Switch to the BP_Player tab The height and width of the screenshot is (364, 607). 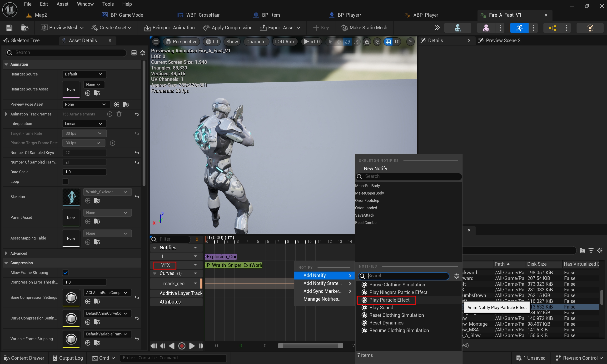click(x=349, y=15)
